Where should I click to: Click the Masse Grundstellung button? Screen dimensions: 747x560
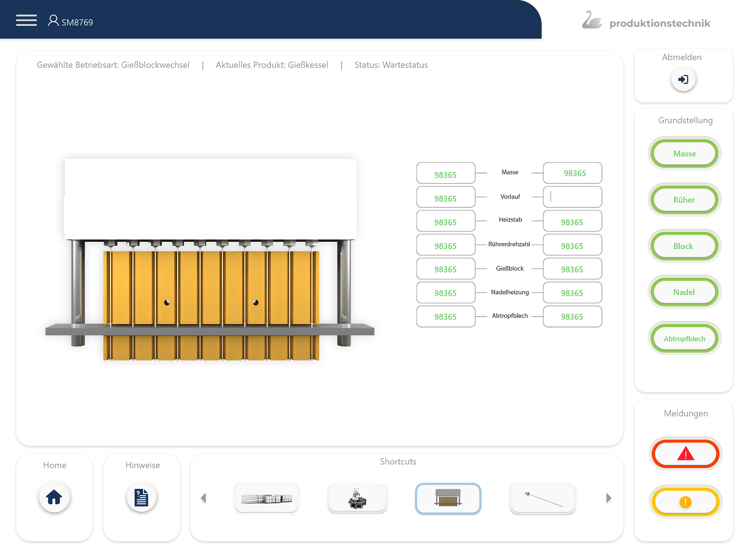(x=684, y=154)
